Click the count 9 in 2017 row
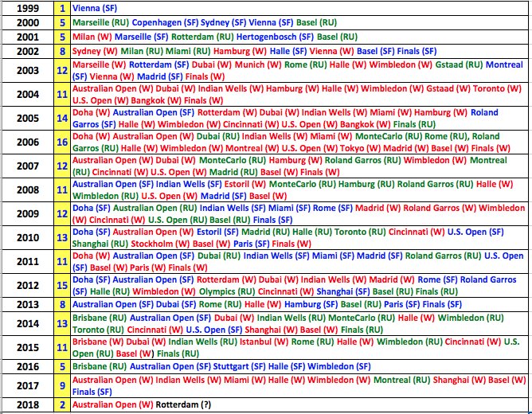 click(62, 385)
